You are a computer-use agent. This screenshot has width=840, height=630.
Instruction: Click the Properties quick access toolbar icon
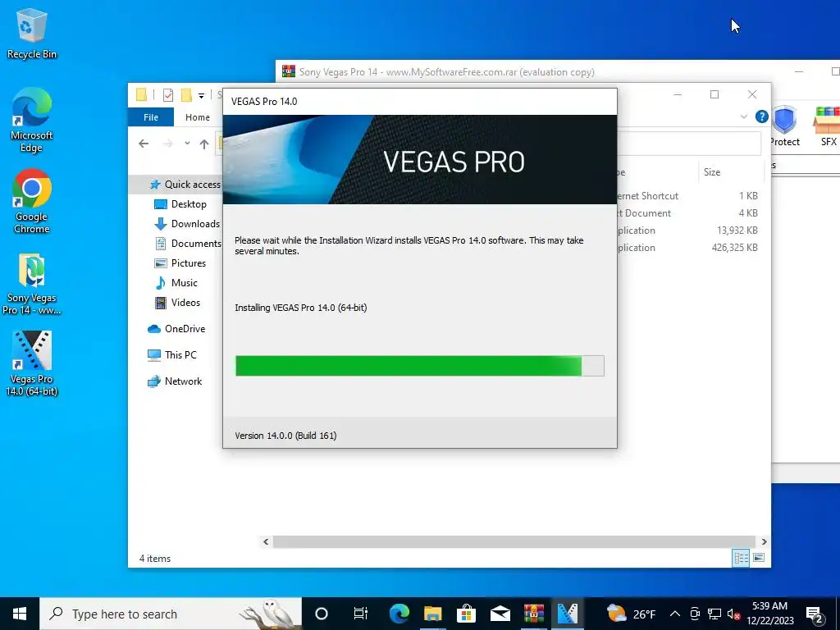point(167,95)
